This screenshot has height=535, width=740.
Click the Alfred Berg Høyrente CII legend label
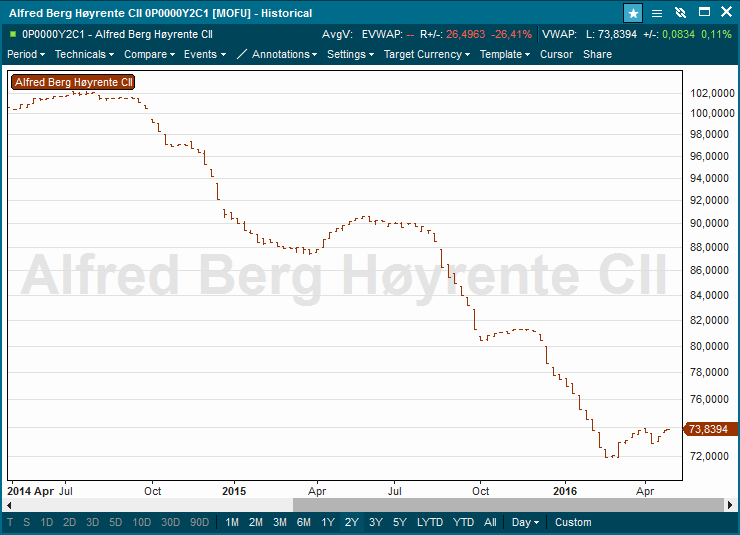tap(73, 82)
